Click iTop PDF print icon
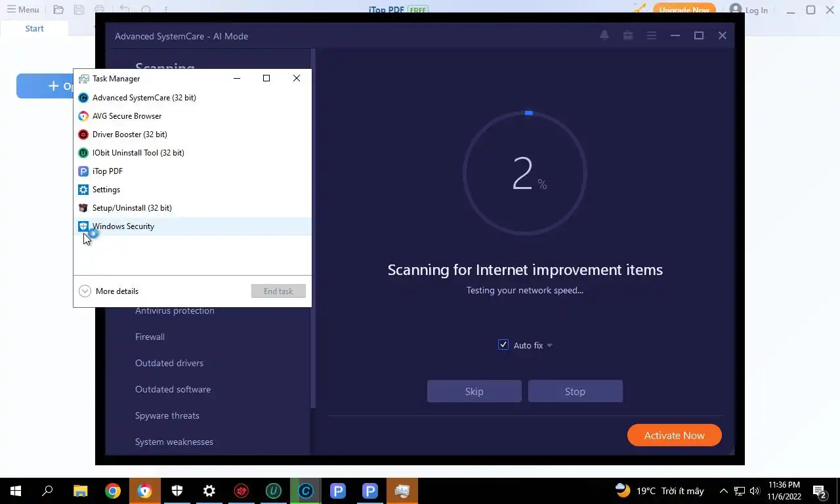The image size is (840, 504). pyautogui.click(x=99, y=10)
